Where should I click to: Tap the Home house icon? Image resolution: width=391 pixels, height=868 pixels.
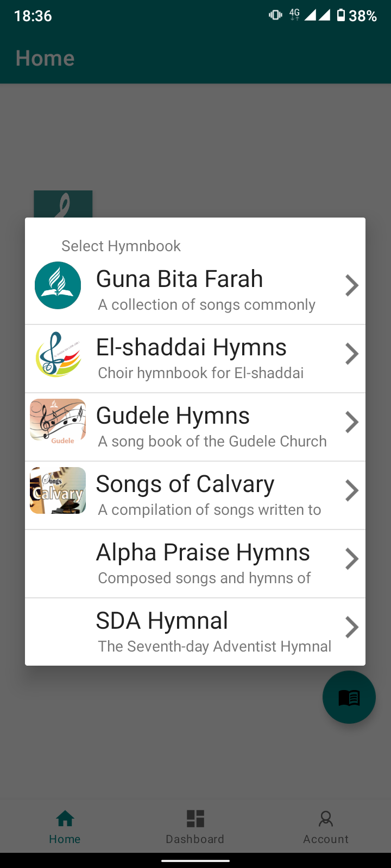tap(65, 819)
